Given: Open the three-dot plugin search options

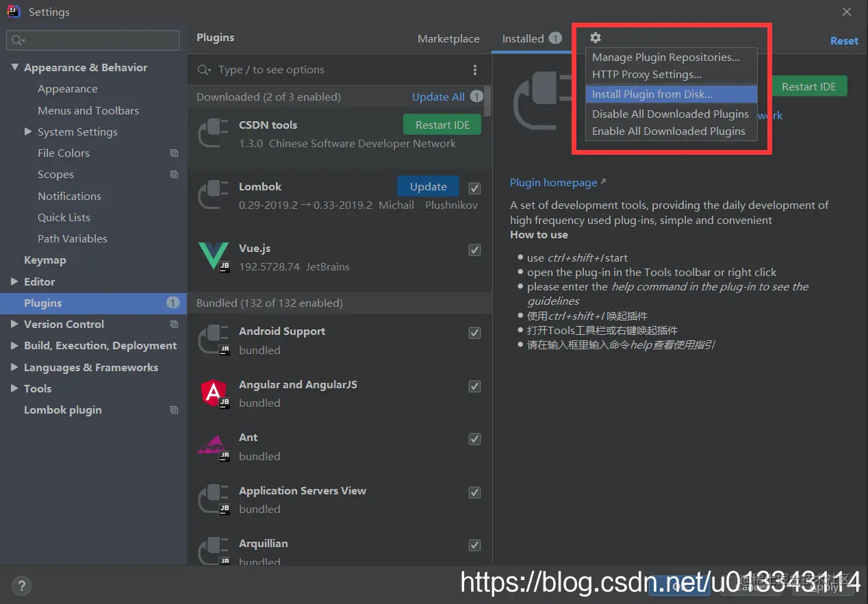Looking at the screenshot, I should 475,70.
